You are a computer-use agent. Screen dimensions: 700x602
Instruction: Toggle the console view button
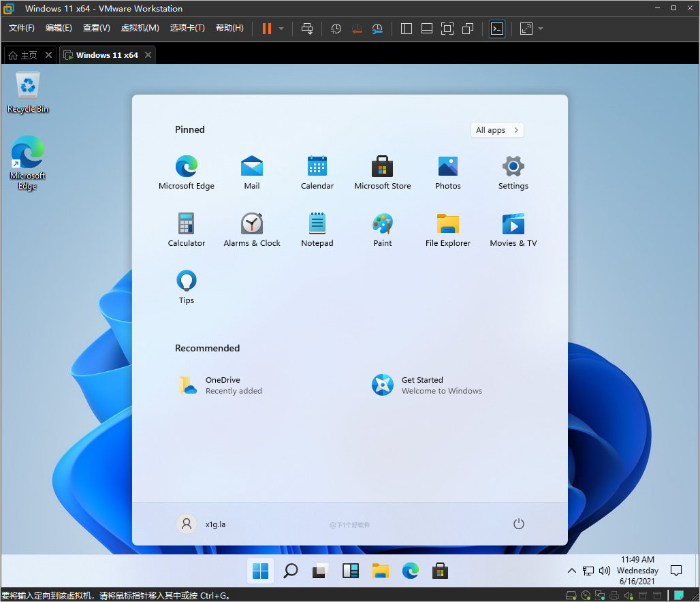tap(496, 29)
